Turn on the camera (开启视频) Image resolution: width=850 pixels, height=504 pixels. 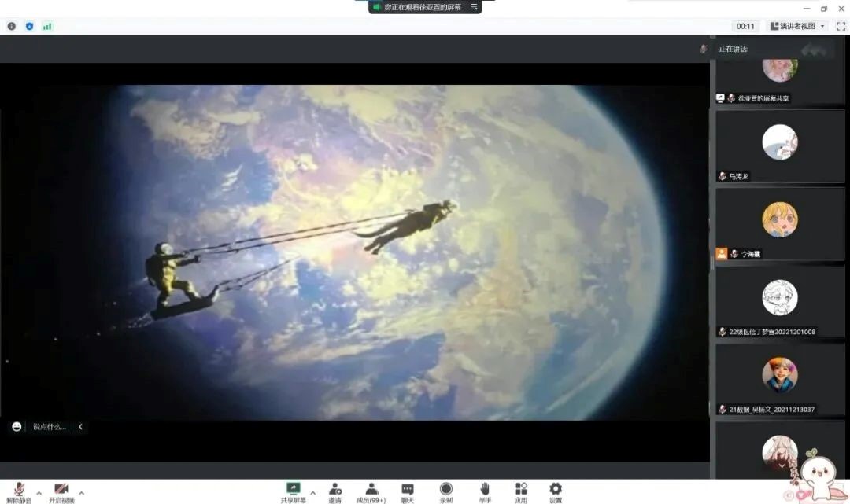tap(62, 492)
